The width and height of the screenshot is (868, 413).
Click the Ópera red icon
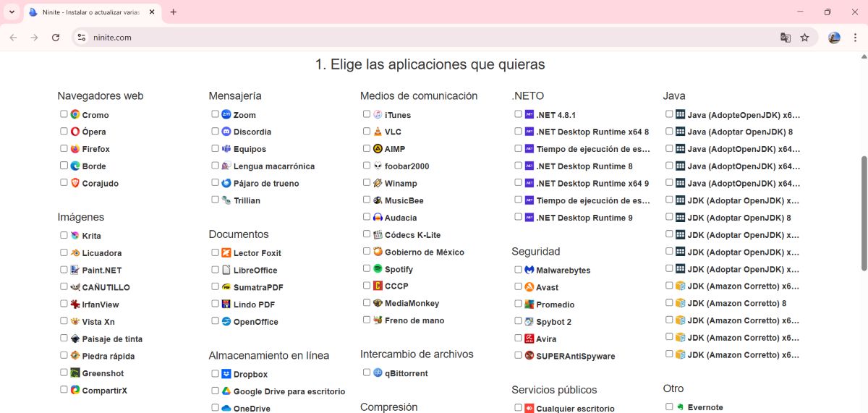pyautogui.click(x=75, y=132)
